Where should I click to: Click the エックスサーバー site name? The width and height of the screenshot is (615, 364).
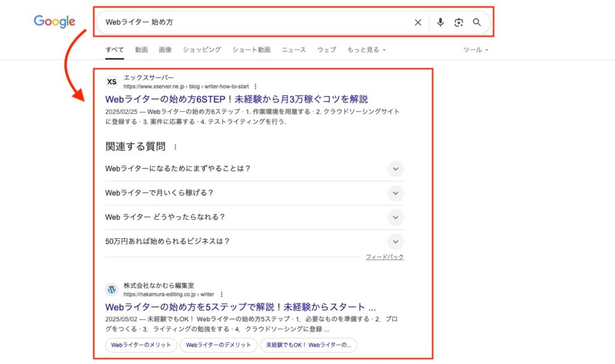149,77
